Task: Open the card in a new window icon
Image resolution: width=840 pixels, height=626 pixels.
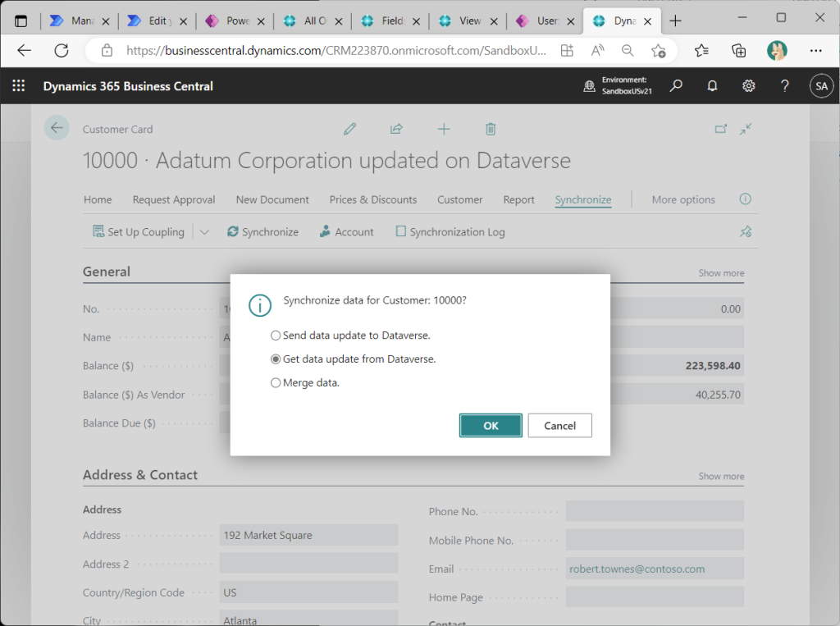Action: point(721,129)
